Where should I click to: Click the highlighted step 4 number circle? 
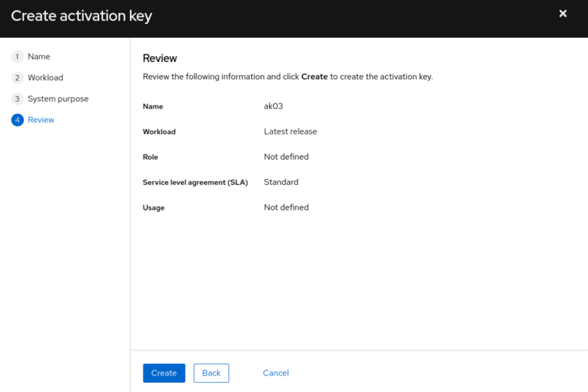pyautogui.click(x=17, y=121)
